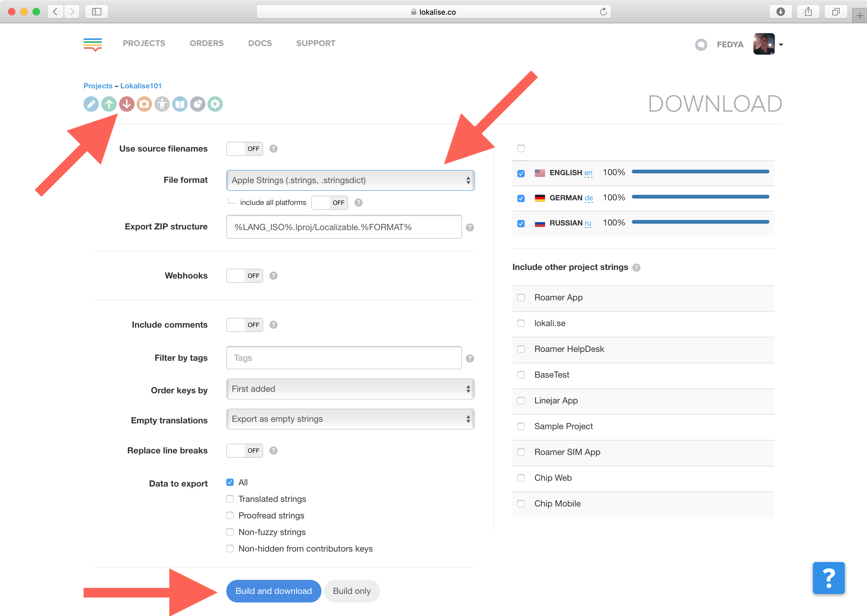Open the editor via the pencil icon
This screenshot has height=616, width=867.
click(91, 104)
